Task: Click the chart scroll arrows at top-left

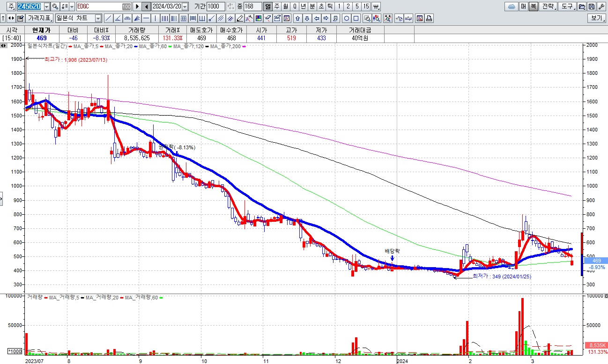Action: (x=4, y=46)
